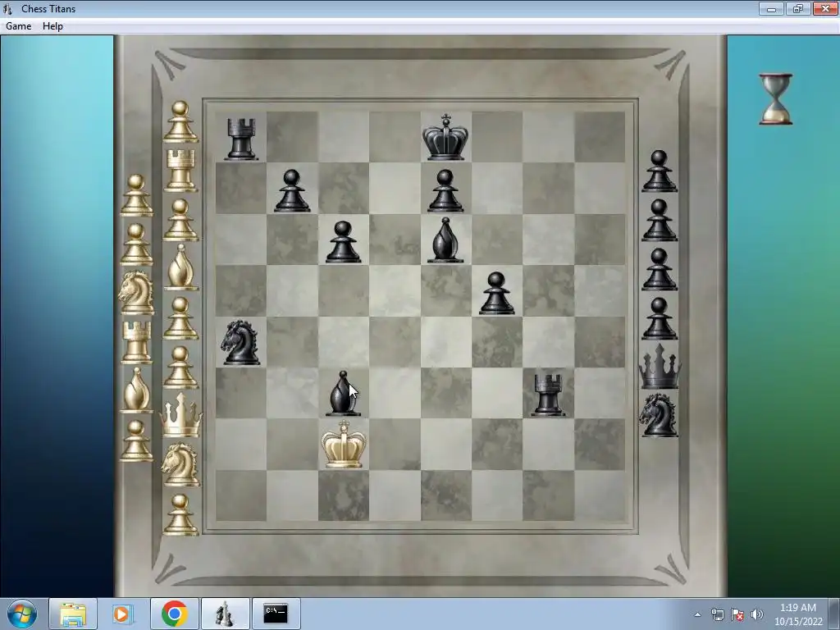Close the Chess Titans window

[x=825, y=8]
